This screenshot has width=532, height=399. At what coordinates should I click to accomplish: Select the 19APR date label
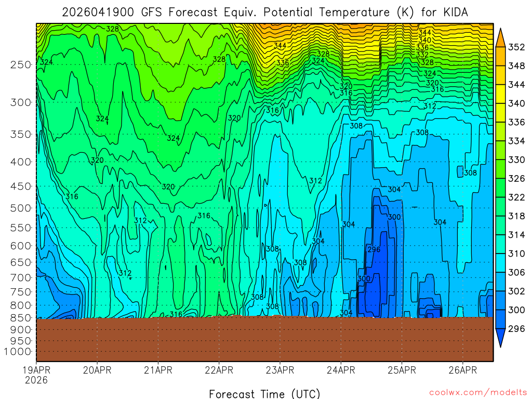(x=37, y=370)
